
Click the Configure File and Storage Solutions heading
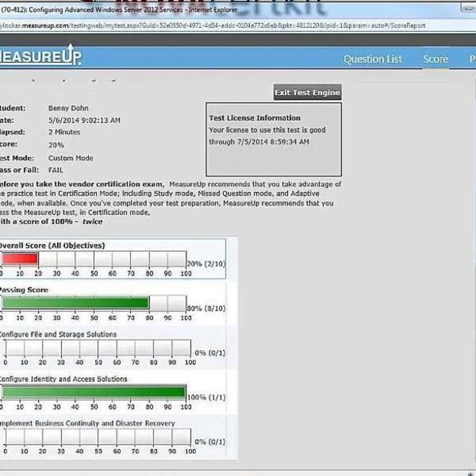point(58,334)
